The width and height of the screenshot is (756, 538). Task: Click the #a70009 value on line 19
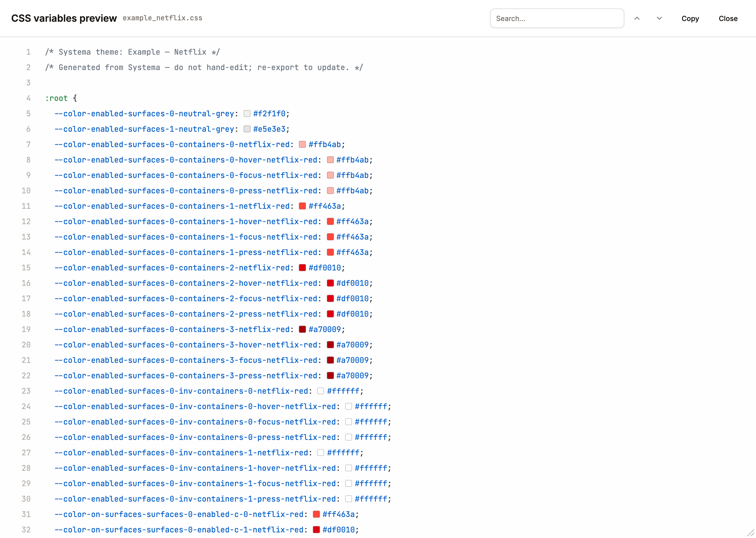(x=325, y=329)
